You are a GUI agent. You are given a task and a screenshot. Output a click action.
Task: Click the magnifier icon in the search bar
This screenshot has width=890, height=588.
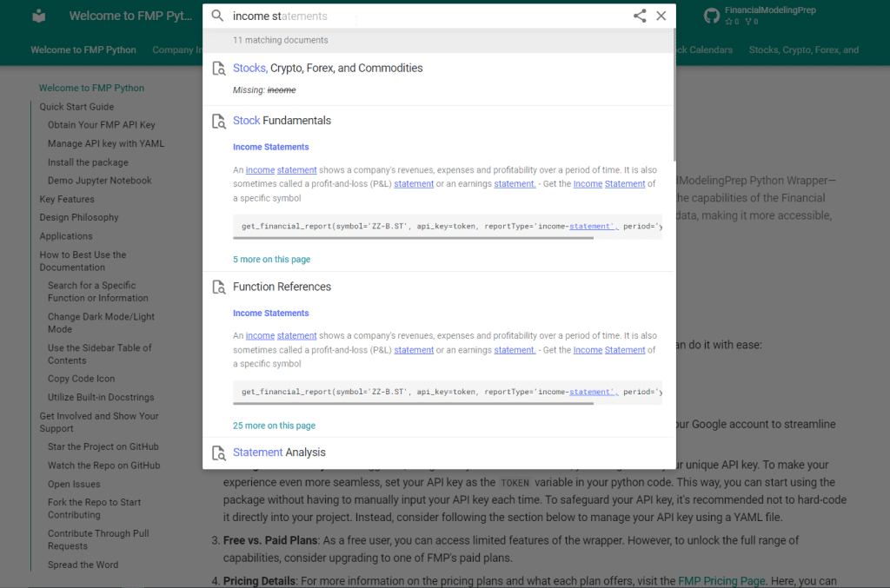[x=217, y=16]
